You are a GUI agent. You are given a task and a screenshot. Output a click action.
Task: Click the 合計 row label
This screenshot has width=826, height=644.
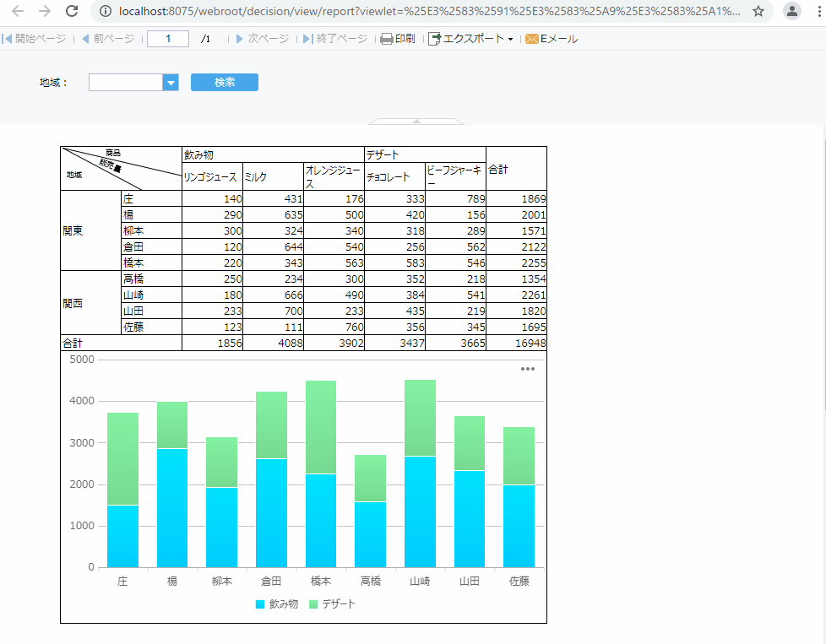point(121,343)
